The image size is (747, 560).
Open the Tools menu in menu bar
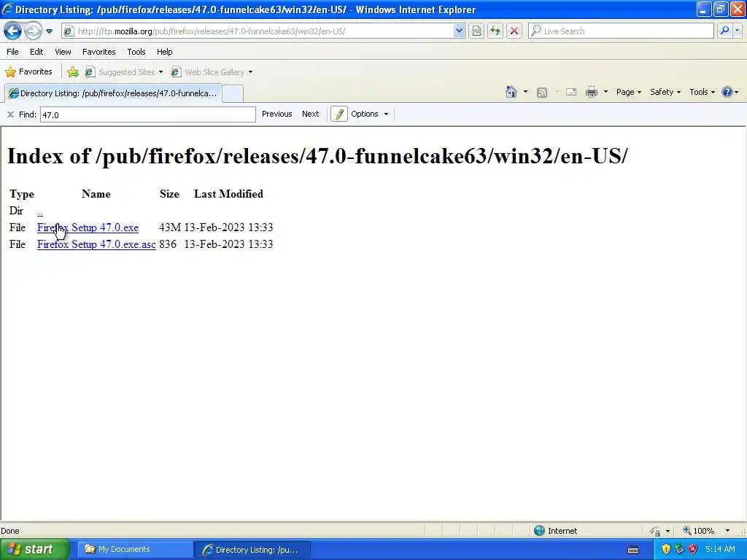[x=136, y=52]
